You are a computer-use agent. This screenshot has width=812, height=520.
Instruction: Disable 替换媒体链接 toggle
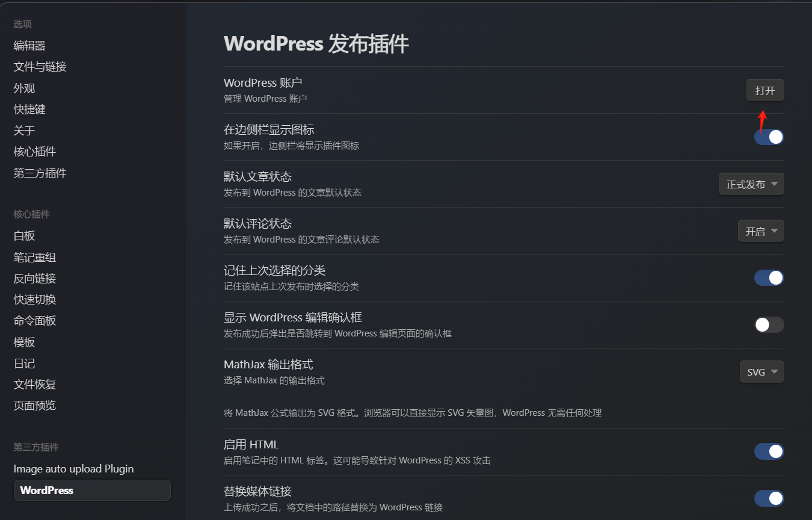[769, 498]
